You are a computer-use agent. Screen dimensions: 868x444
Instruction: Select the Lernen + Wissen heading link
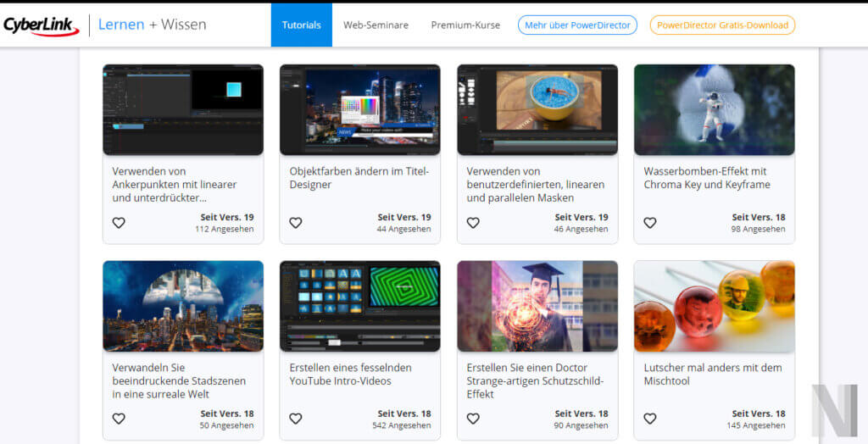point(152,25)
